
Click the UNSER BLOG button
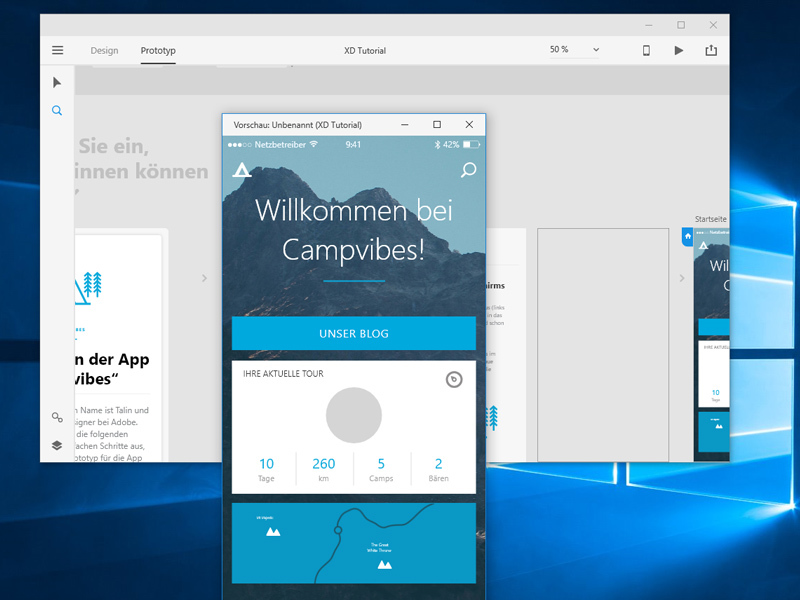pyautogui.click(x=354, y=334)
